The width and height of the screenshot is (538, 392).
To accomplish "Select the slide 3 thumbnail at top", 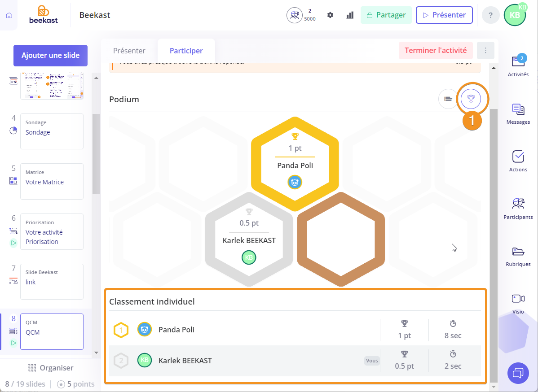I will pos(52,86).
